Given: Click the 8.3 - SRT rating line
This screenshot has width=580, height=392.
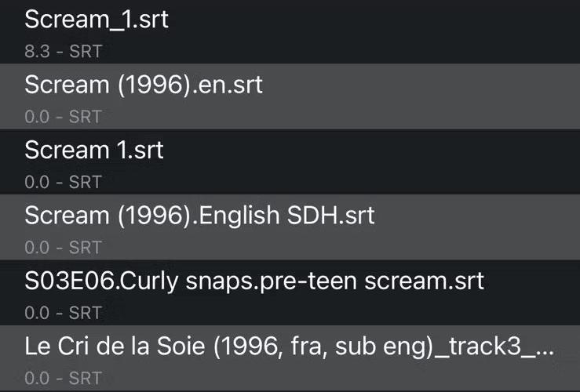Looking at the screenshot, I should coord(64,52).
